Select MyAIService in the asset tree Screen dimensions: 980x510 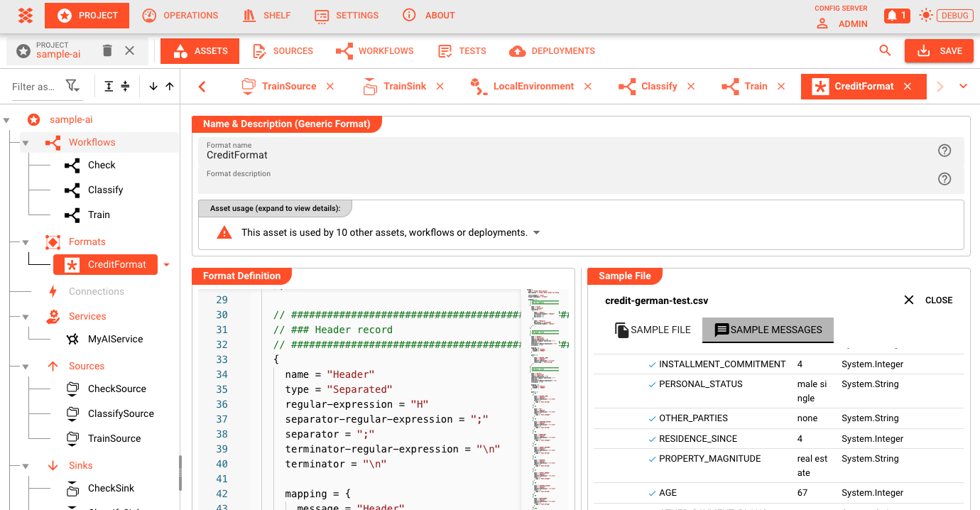point(115,339)
